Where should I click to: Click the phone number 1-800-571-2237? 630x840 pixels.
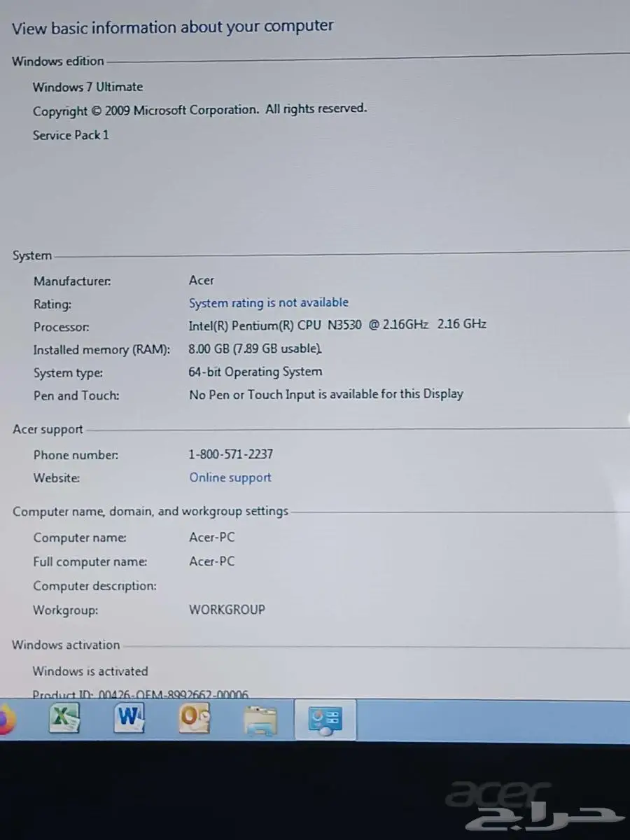[x=231, y=454]
